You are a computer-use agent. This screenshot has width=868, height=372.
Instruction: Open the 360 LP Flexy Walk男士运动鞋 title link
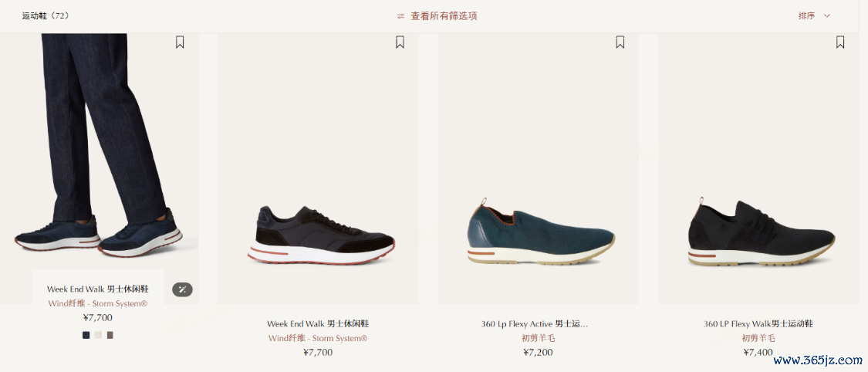point(758,324)
